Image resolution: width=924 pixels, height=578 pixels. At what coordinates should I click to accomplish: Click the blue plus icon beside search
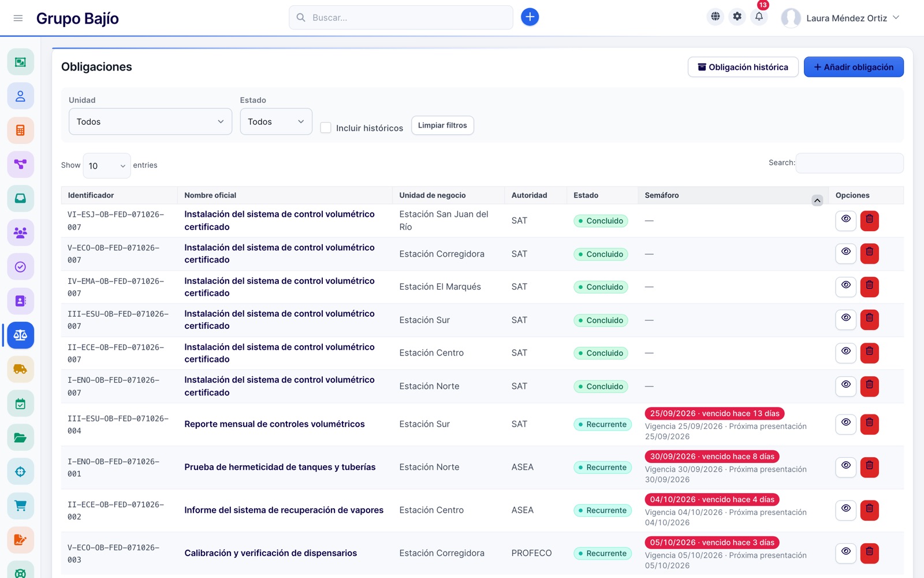tap(530, 17)
